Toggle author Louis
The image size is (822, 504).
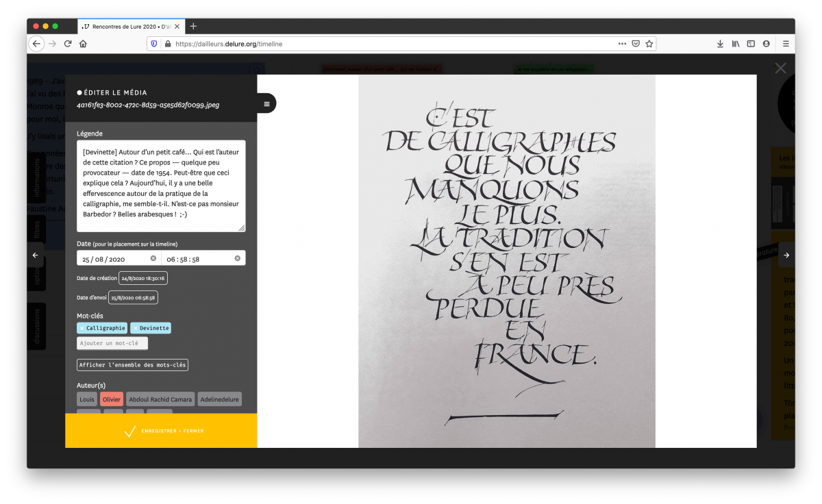point(87,399)
